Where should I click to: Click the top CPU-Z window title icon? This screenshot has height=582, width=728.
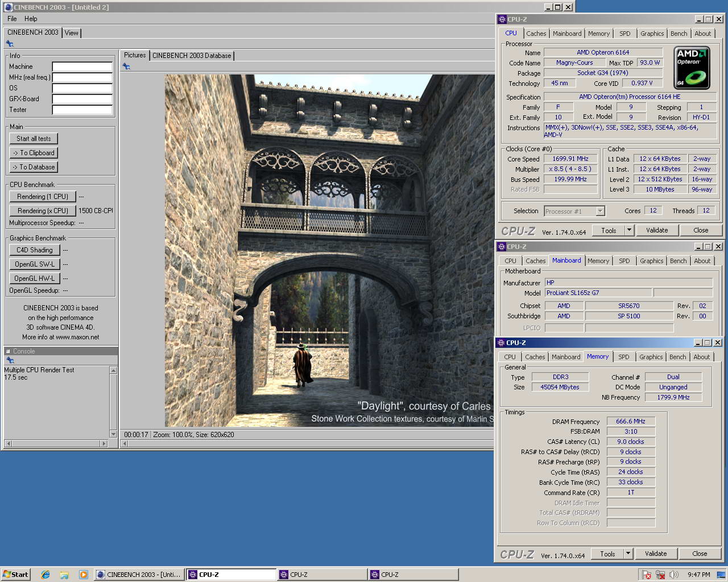tap(502, 19)
